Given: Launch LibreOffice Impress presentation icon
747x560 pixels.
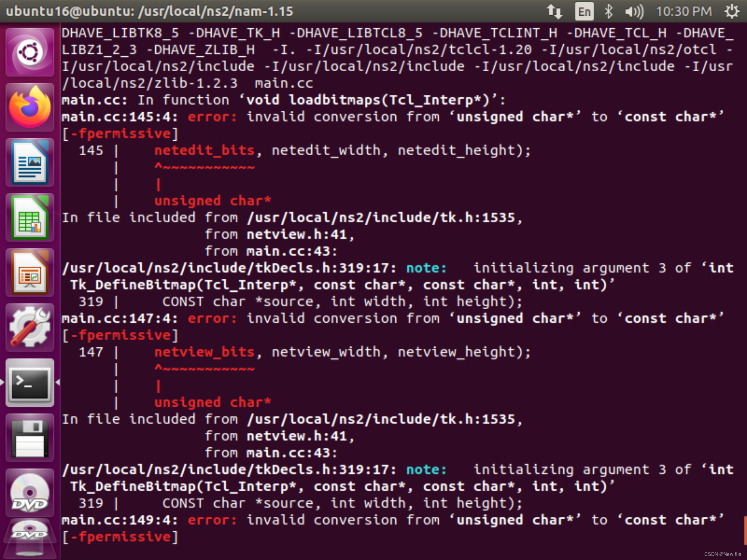Looking at the screenshot, I should [29, 273].
